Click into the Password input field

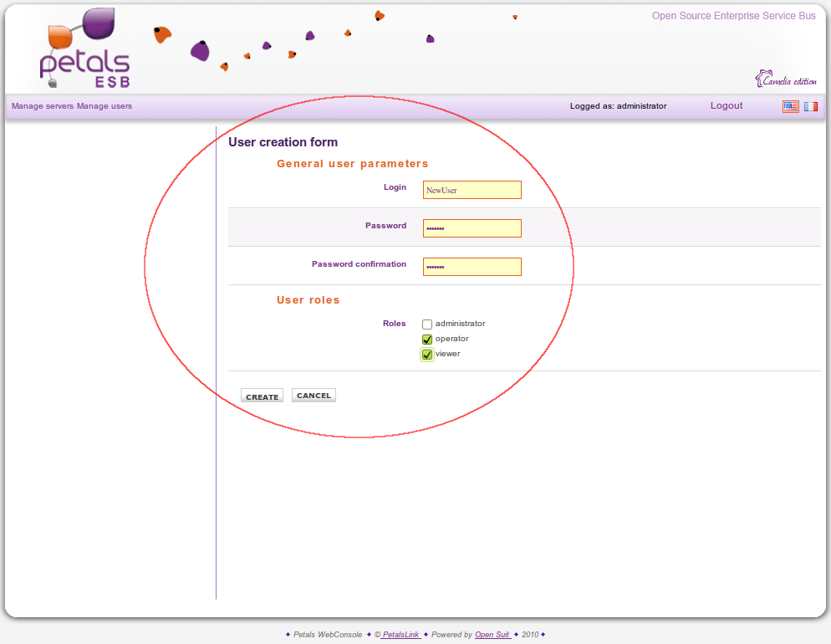tap(472, 228)
